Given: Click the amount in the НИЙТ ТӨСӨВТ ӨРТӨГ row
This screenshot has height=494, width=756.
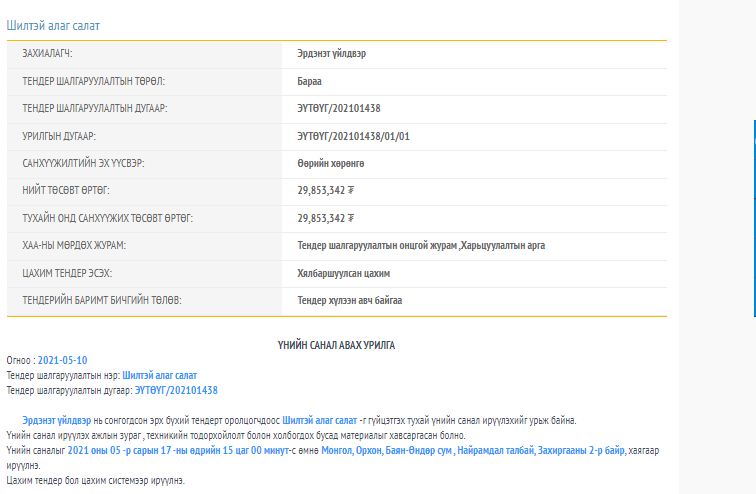Looking at the screenshot, I should [x=325, y=190].
